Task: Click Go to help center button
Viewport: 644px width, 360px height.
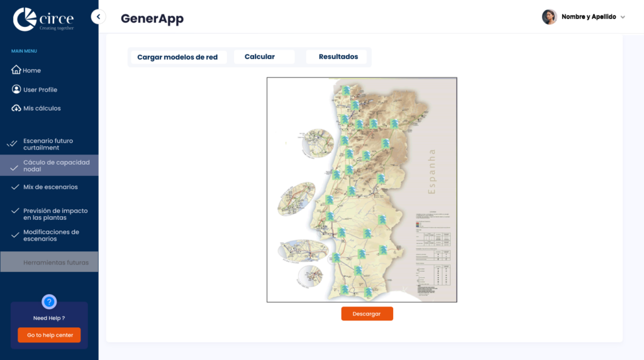Action: (49, 335)
